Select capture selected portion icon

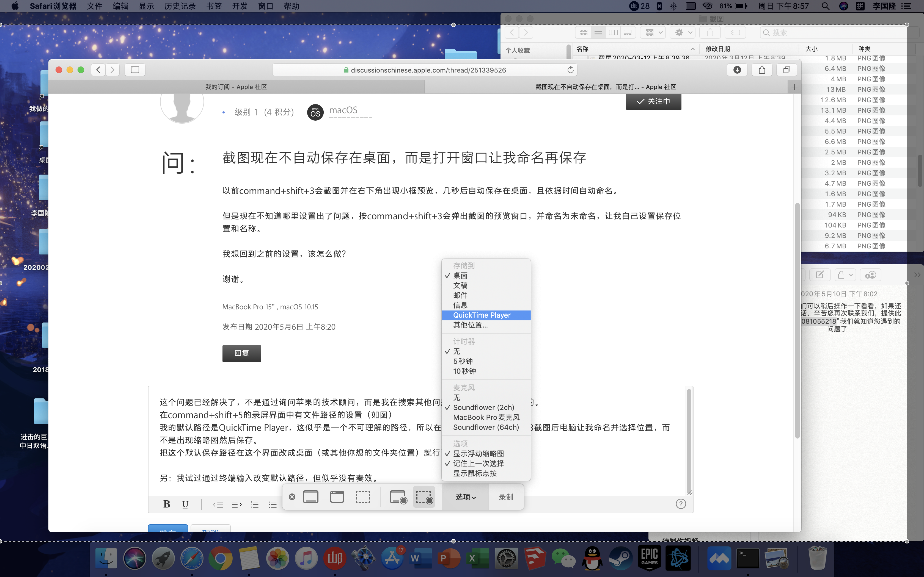coord(363,497)
